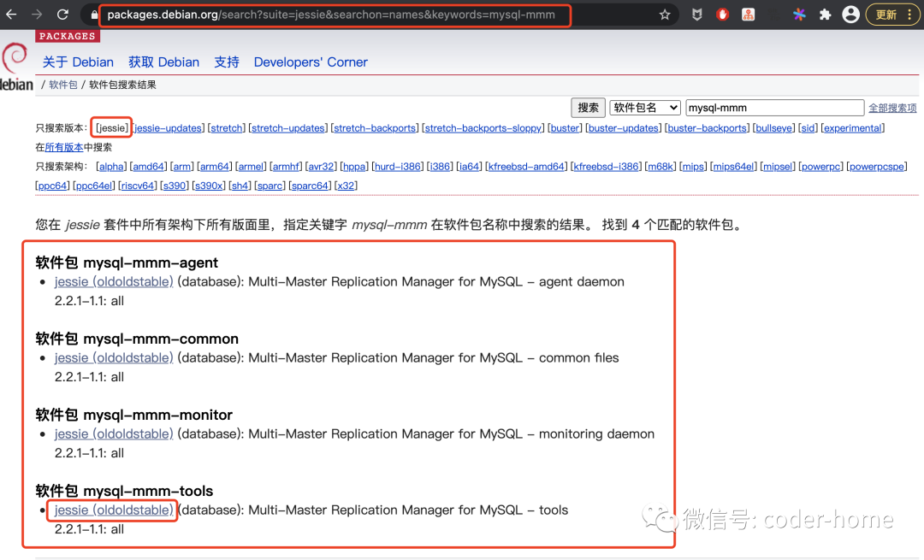The image size is (924, 560).
Task: Open the Developers' Corner menu item
Action: point(311,62)
